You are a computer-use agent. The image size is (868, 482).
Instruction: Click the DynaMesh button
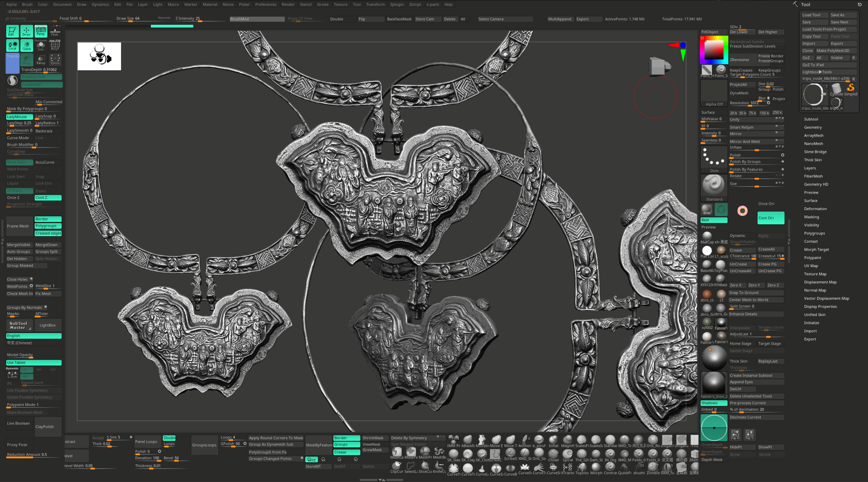click(x=739, y=93)
